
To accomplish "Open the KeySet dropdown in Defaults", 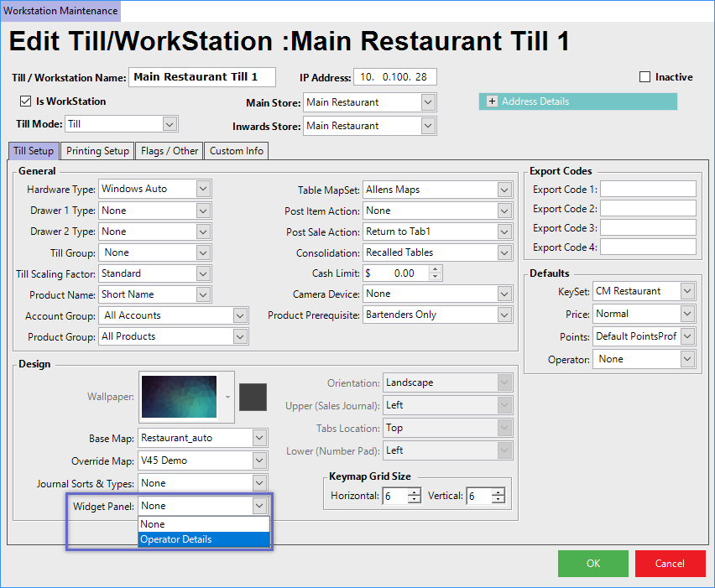I will pos(687,291).
